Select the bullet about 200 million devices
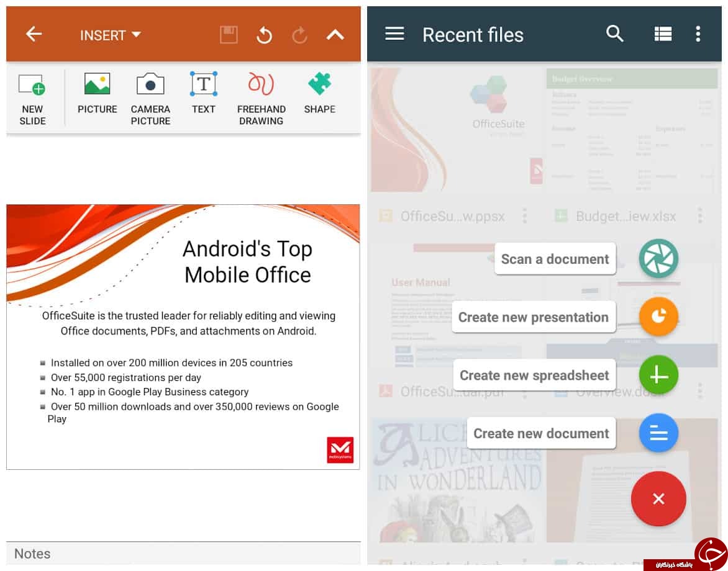Image resolution: width=728 pixels, height=571 pixels. point(171,362)
